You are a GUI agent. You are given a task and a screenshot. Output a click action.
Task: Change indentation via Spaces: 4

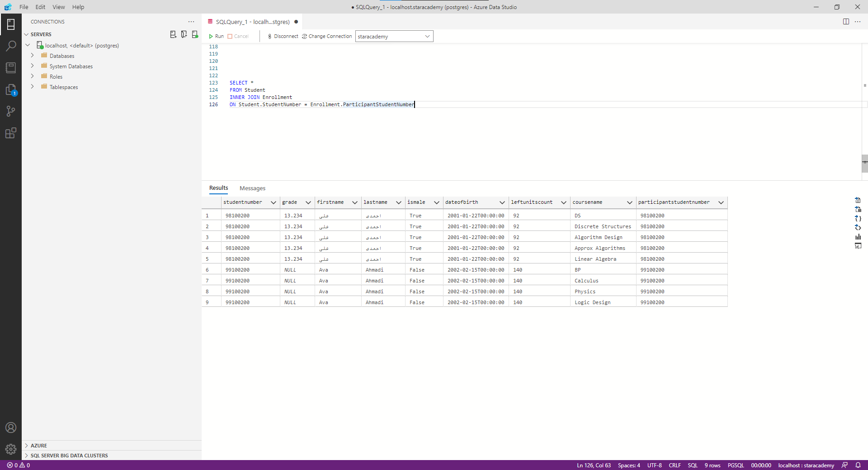pyautogui.click(x=629, y=465)
